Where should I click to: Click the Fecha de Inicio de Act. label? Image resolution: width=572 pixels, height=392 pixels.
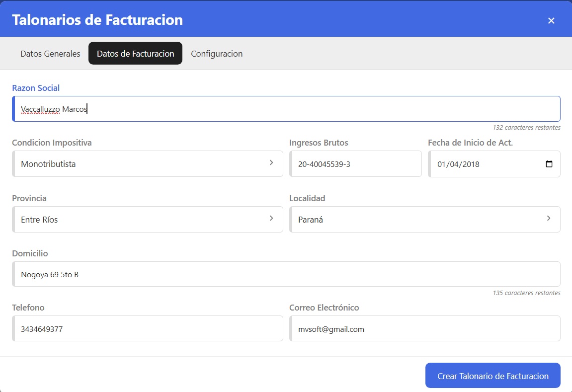coord(470,143)
